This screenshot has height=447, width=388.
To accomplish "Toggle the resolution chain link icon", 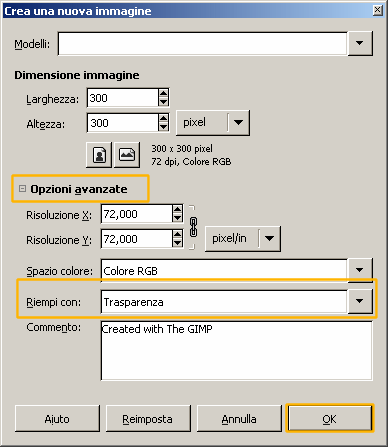I will click(x=193, y=227).
